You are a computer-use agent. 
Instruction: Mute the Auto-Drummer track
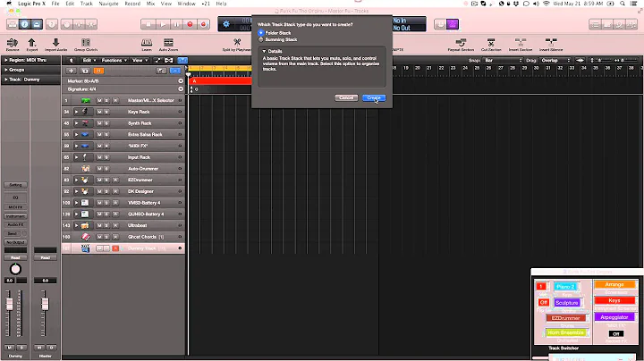[99, 169]
